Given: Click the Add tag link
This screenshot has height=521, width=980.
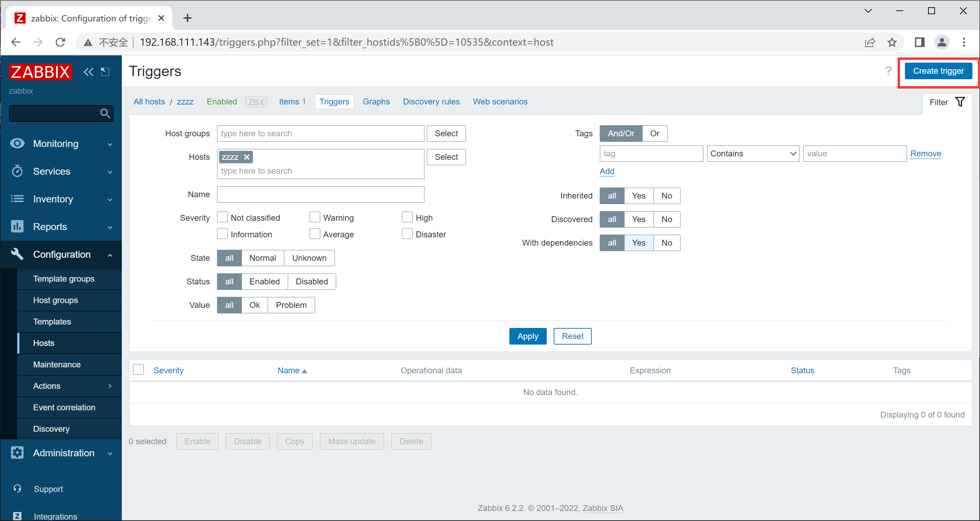Looking at the screenshot, I should click(x=607, y=171).
